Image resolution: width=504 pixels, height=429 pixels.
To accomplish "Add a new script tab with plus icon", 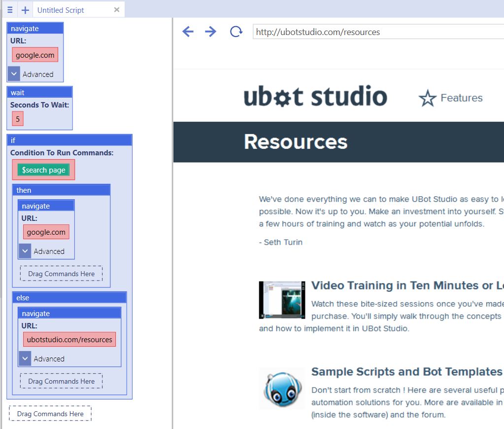I will click(25, 10).
